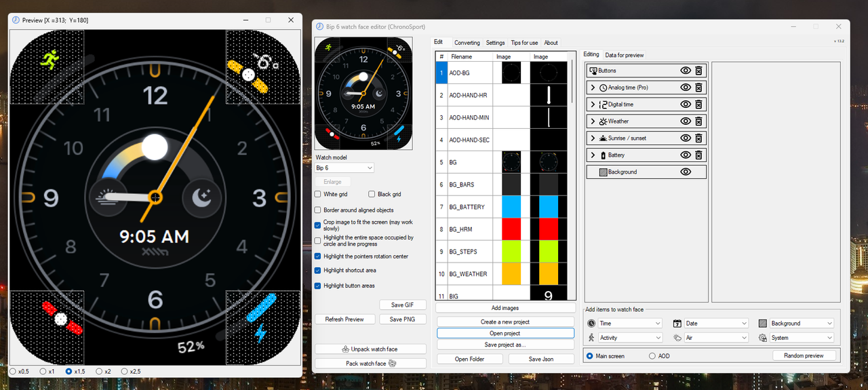Toggle visibility of Digital time item
Screen dimensions: 868x390
pyautogui.click(x=686, y=104)
